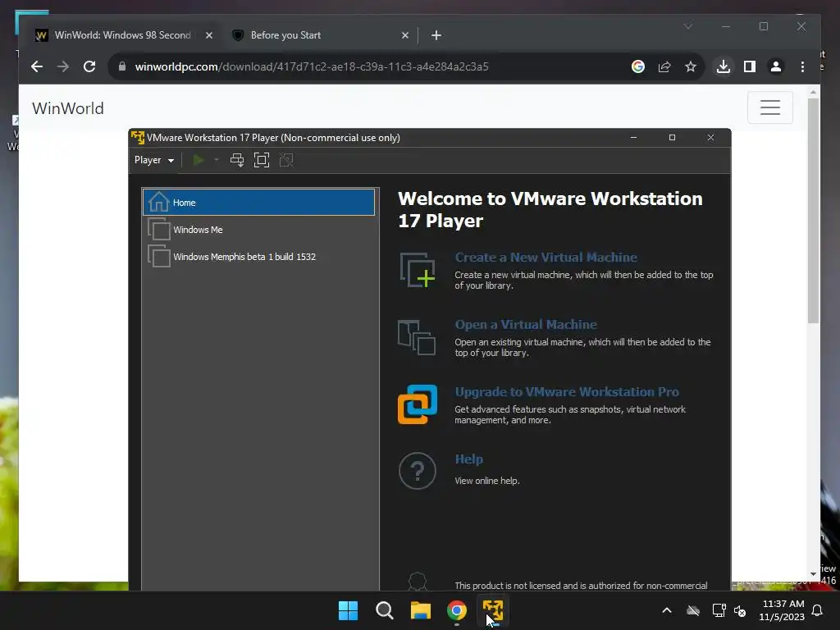Open File Explorer from taskbar
This screenshot has width=840, height=630.
click(421, 610)
